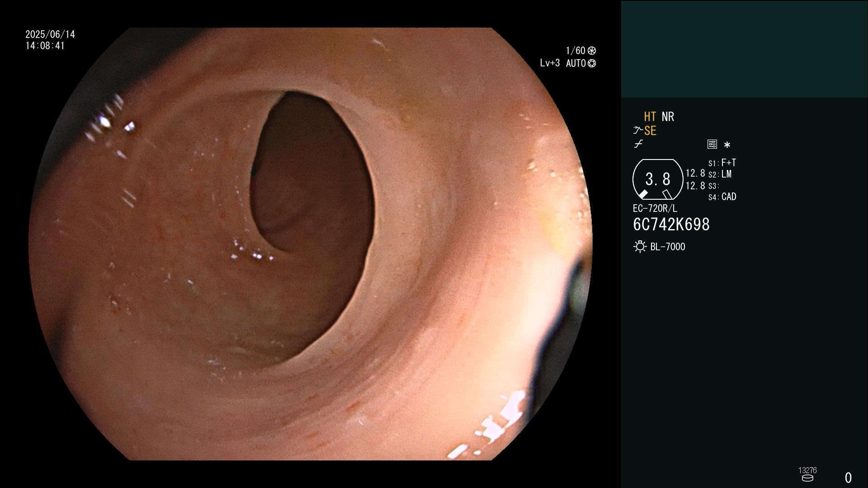Click the 13276 remaining storage count
The image size is (868, 488).
point(807,470)
